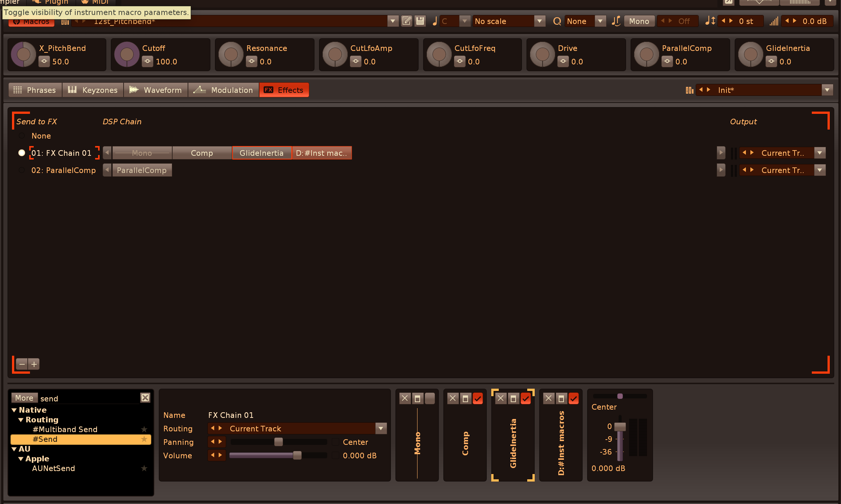Click the edit instrument comment icon

pos(406,21)
